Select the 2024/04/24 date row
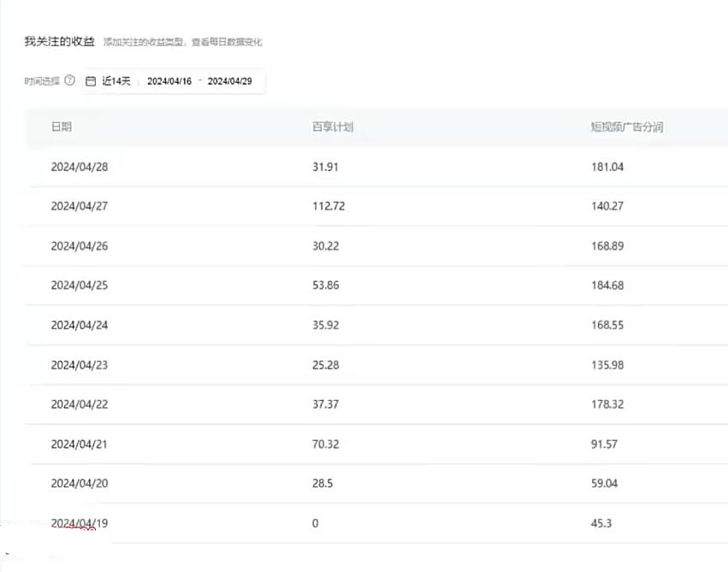Screen dimensions: 728x572 click(x=80, y=325)
